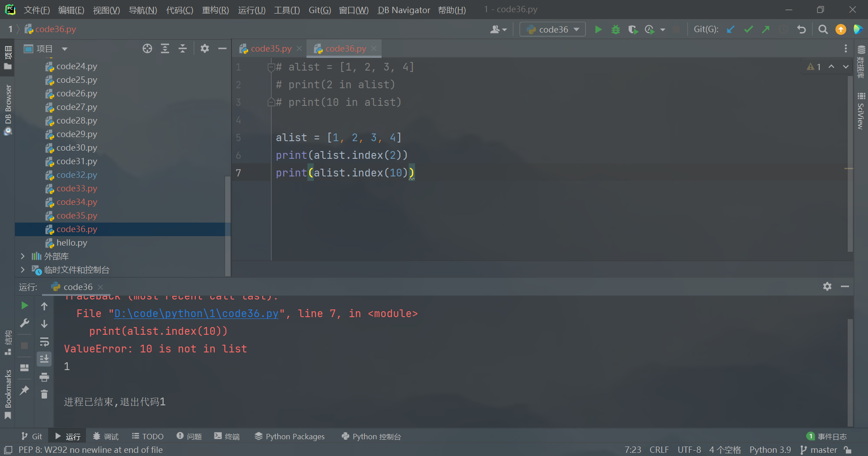This screenshot has height=456, width=868.
Task: Open the Git tool window button
Action: [x=32, y=437]
